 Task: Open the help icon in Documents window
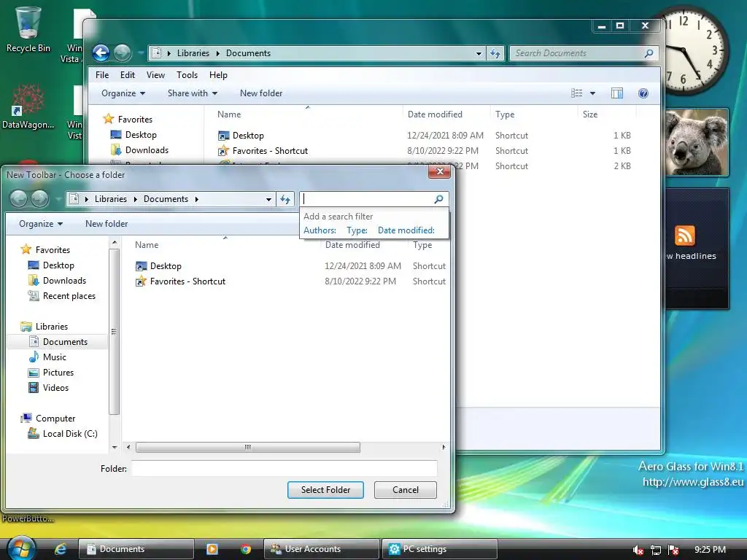(x=643, y=93)
